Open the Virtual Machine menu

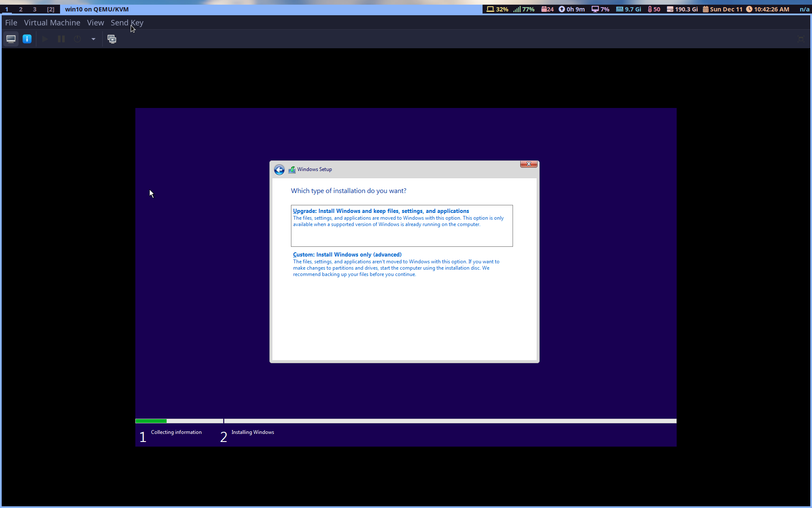(52, 22)
